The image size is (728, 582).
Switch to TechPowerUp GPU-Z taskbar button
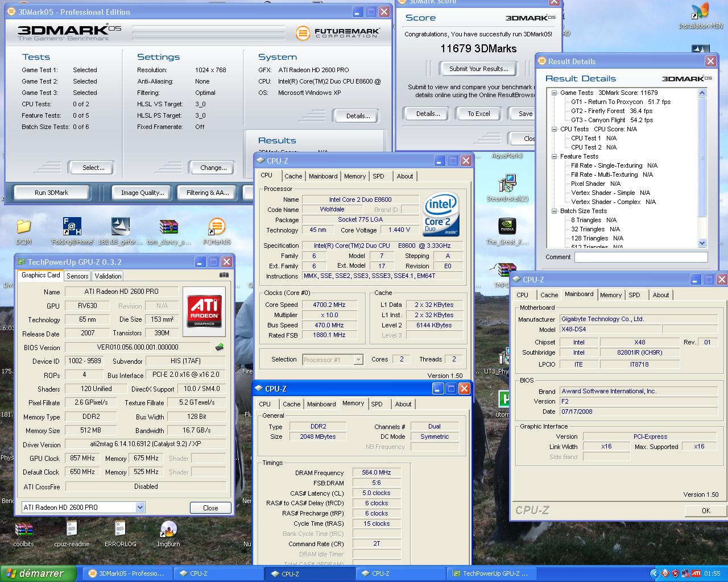493,573
